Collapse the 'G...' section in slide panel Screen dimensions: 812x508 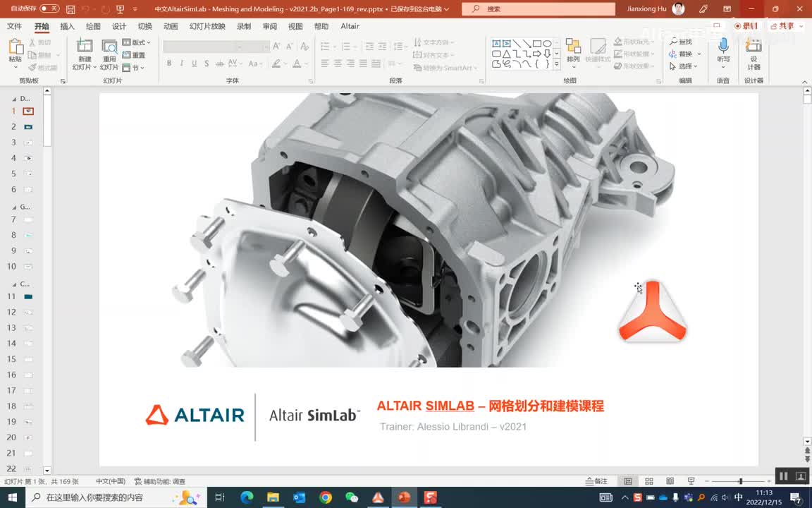(x=14, y=207)
